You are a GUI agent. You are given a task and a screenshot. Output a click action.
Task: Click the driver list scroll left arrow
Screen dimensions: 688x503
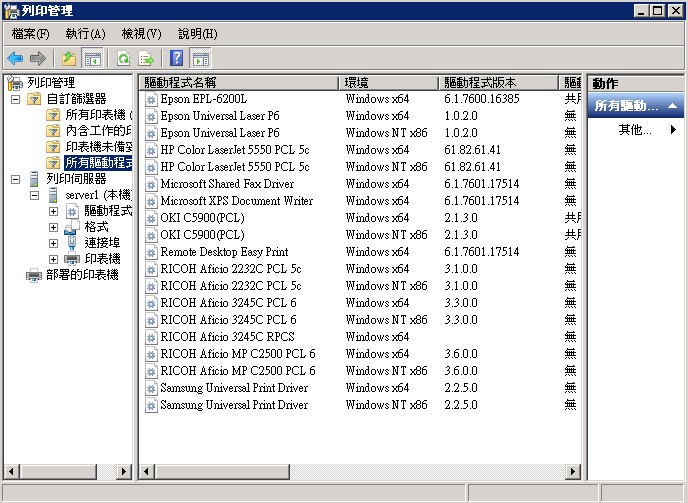pyautogui.click(x=147, y=472)
